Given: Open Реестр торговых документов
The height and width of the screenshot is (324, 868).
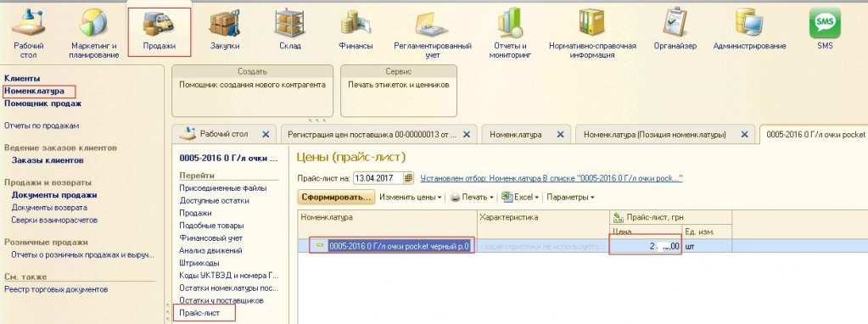Looking at the screenshot, I should click(56, 289).
